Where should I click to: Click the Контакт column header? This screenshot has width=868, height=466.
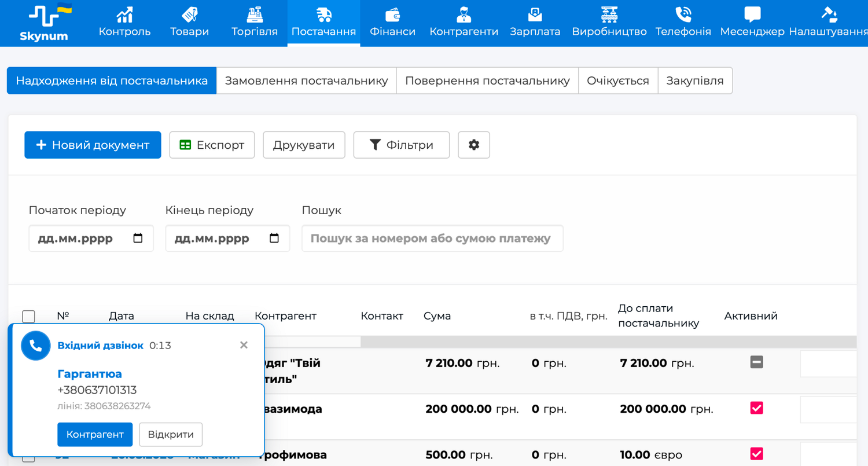pyautogui.click(x=382, y=316)
